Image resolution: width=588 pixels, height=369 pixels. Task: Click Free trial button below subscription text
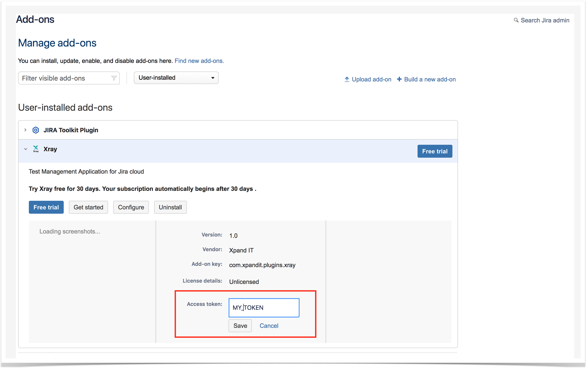pos(46,207)
